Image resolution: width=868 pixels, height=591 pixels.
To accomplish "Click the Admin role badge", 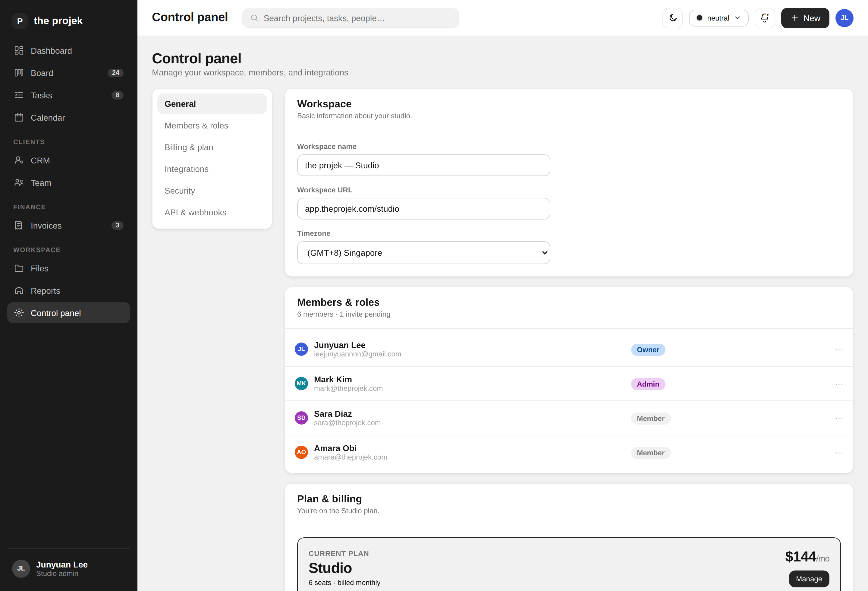I will (x=648, y=384).
